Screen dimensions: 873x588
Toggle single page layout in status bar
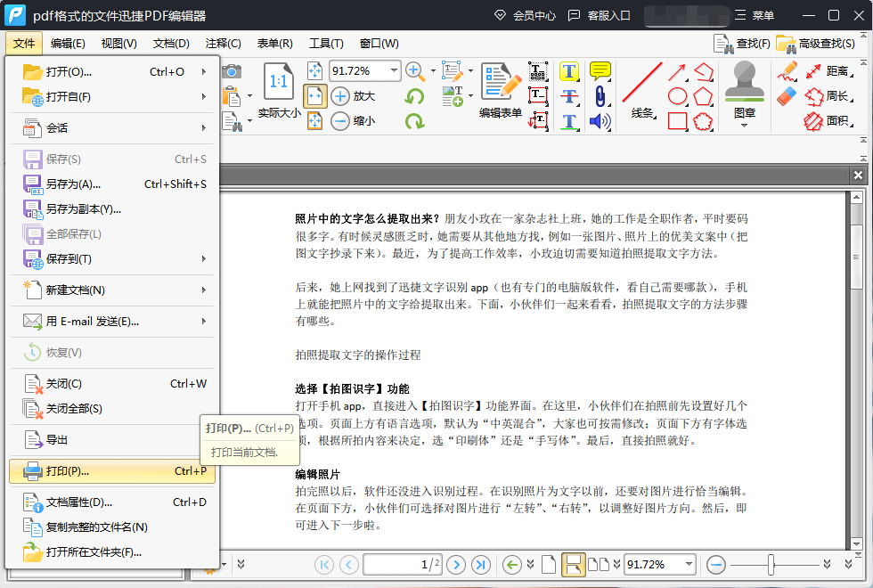[x=549, y=564]
